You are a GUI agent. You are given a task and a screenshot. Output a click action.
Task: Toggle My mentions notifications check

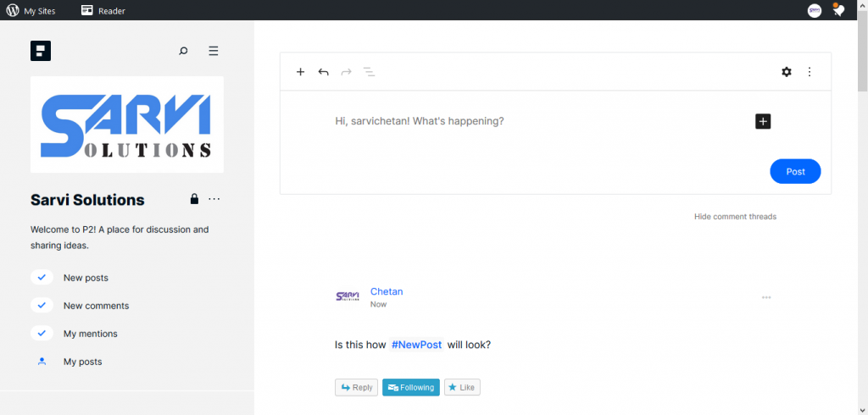(x=42, y=334)
